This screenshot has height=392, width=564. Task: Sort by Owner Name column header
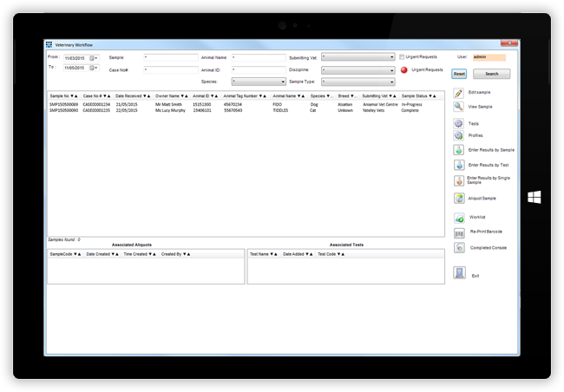tap(172, 96)
